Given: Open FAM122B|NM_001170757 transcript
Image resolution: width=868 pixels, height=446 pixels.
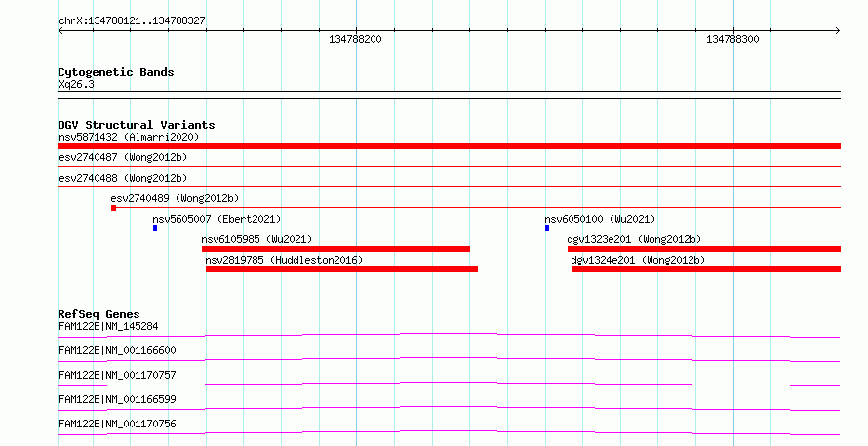Looking at the screenshot, I should tap(117, 375).
